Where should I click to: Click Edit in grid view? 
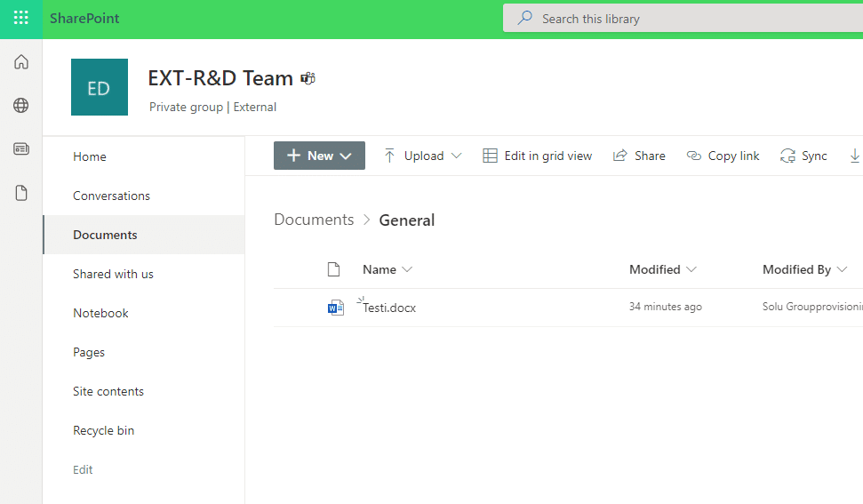point(537,156)
